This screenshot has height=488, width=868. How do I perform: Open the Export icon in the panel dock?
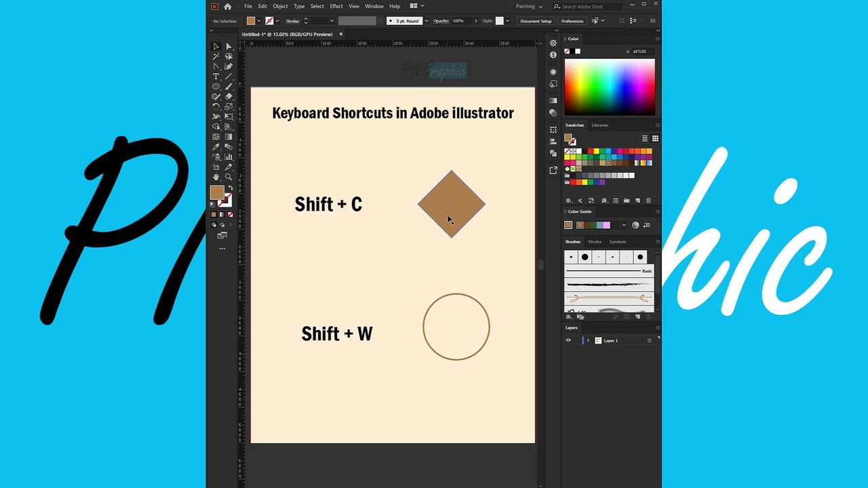553,170
